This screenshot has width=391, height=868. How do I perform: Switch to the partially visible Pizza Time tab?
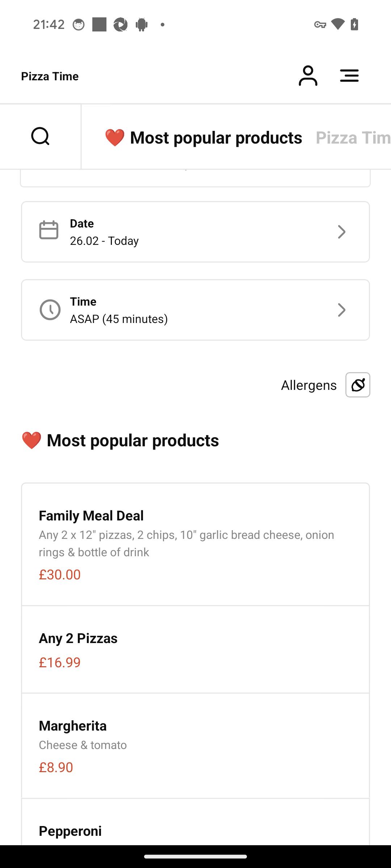coord(353,137)
